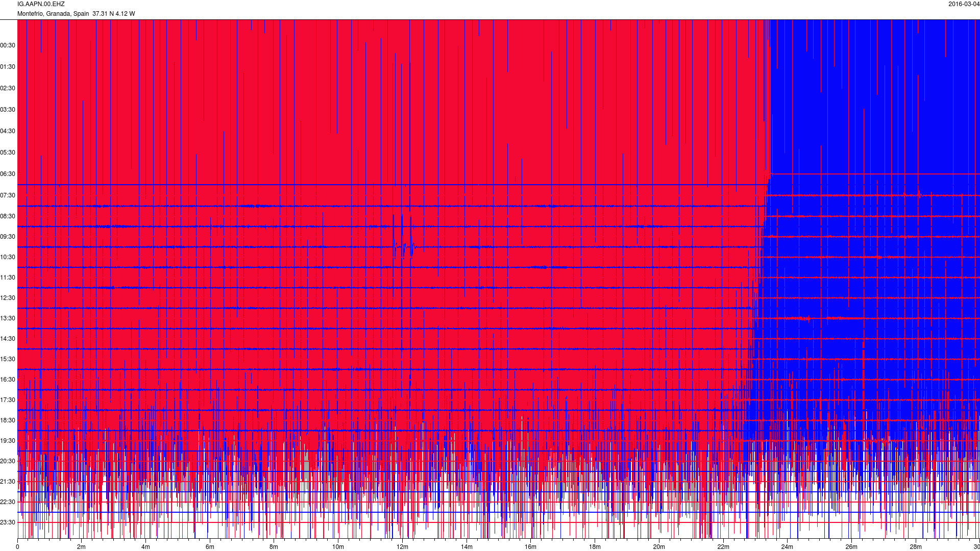Select the 02:30 time axis label
980x551 pixels.
(x=8, y=88)
